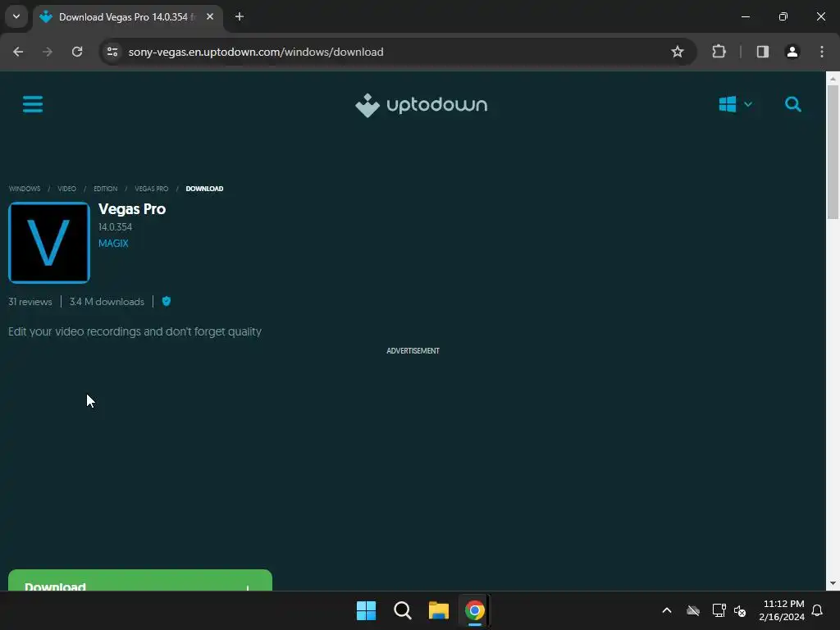Image resolution: width=840 pixels, height=630 pixels.
Task: Go back to previous page
Action: pyautogui.click(x=18, y=52)
